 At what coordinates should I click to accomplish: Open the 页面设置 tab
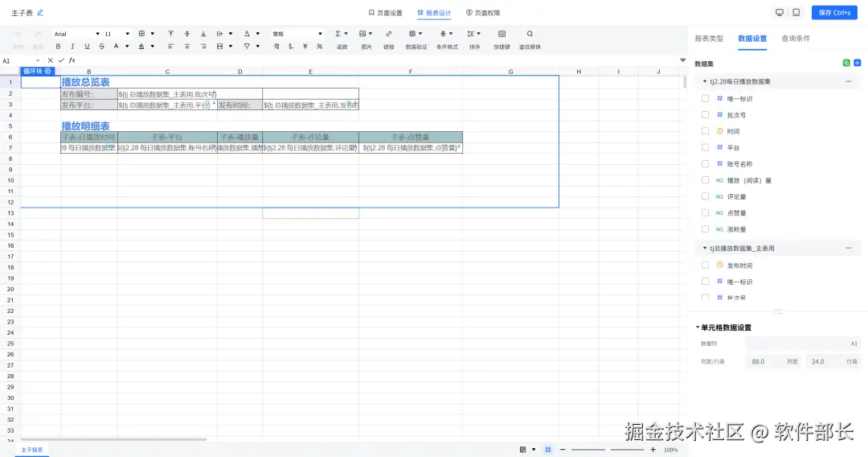pyautogui.click(x=385, y=13)
